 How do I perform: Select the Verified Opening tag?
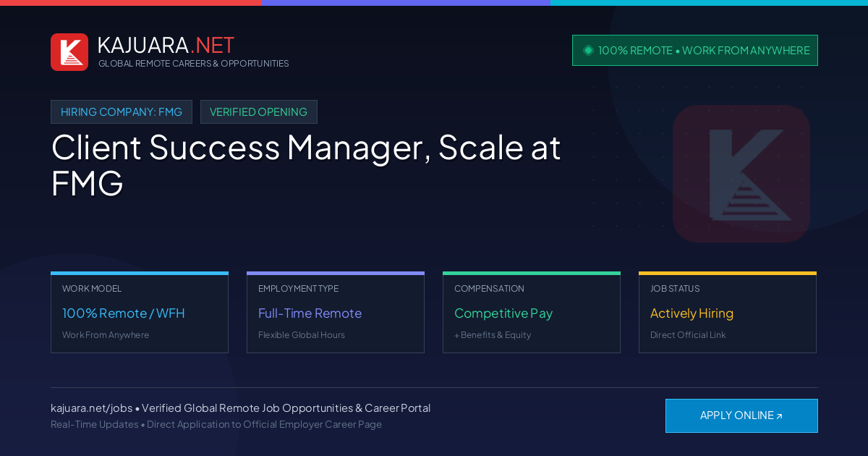pos(259,112)
